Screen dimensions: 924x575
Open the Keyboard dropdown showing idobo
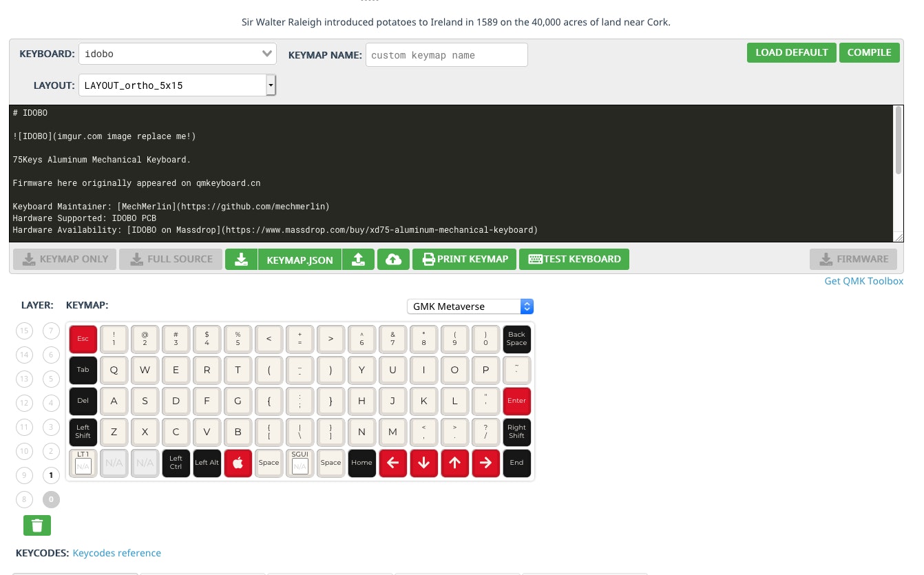tap(178, 54)
